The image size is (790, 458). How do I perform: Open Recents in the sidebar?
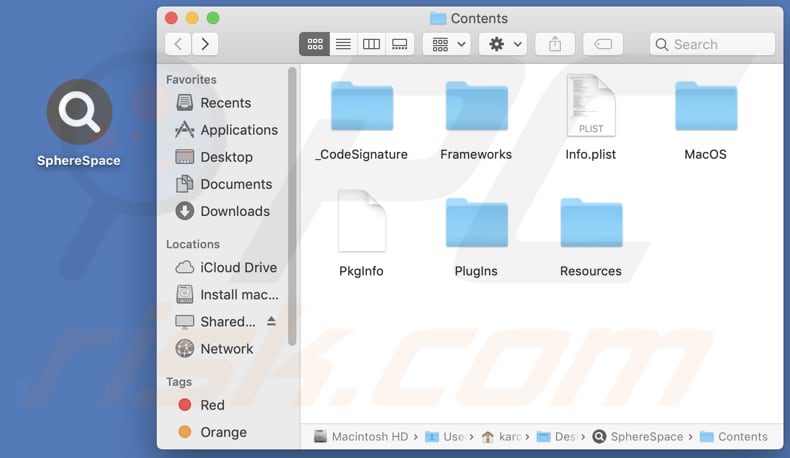(213, 103)
